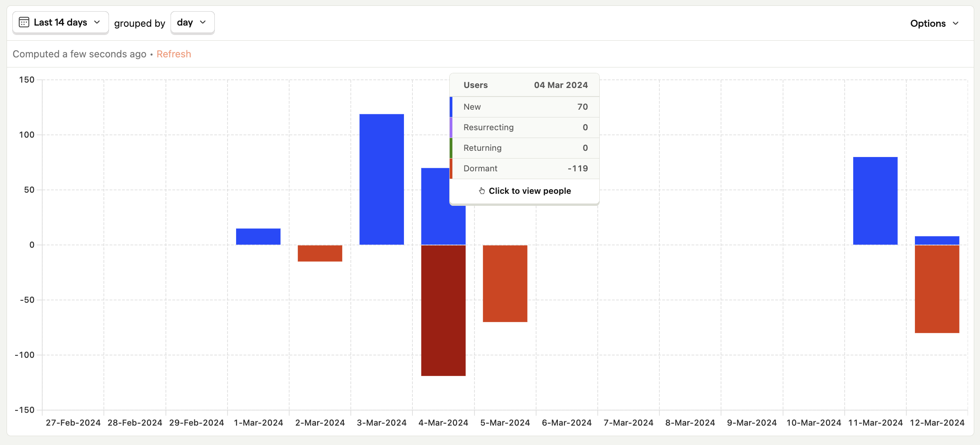The width and height of the screenshot is (980, 445).
Task: Click the red Dormant bar for 2-Mar-2024
Action: (x=320, y=253)
